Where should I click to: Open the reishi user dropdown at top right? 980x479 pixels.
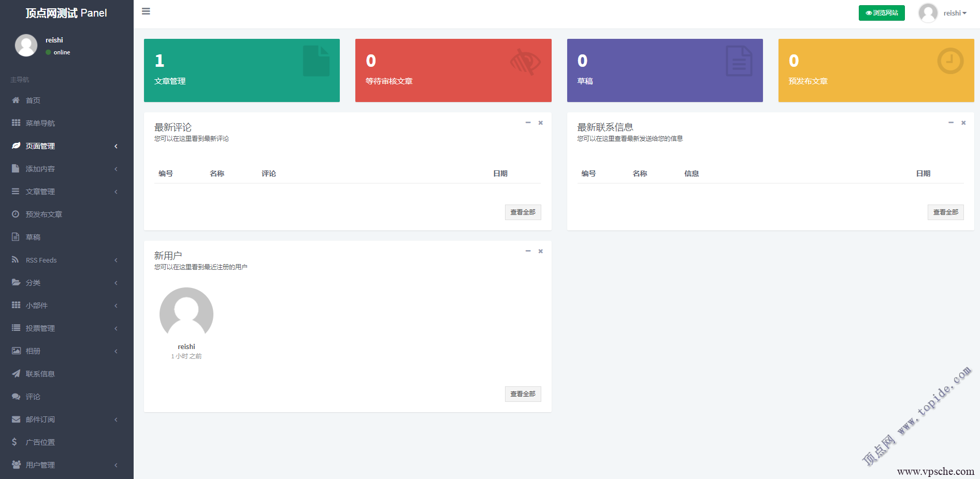tap(954, 13)
